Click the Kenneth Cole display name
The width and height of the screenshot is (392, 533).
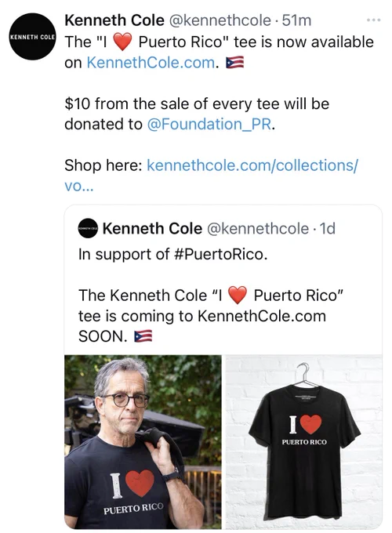point(114,20)
